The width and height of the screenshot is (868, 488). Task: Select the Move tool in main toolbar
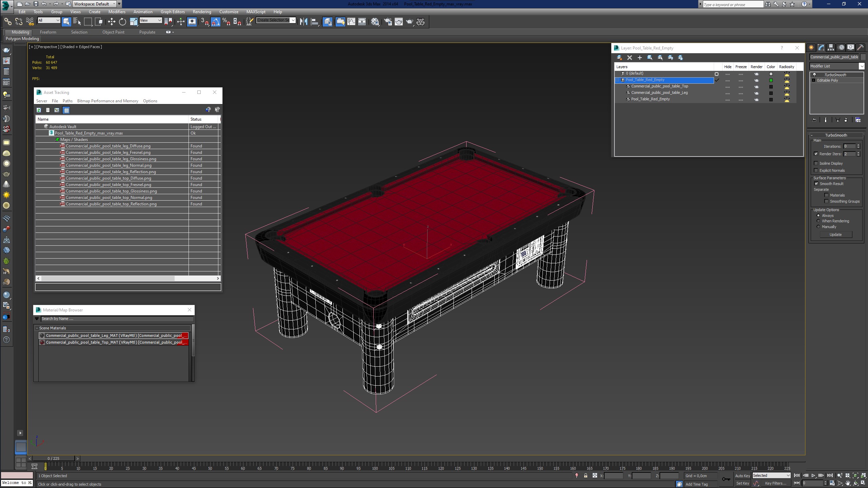click(x=112, y=22)
